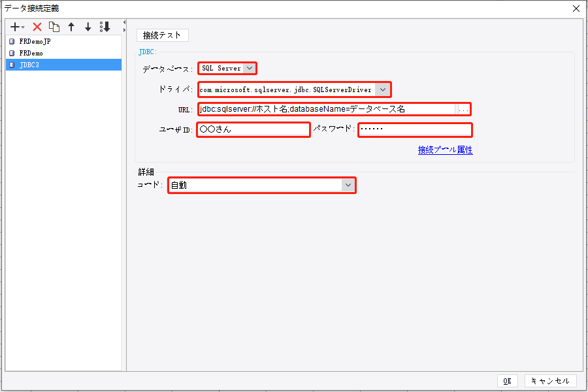Click the copy connection icon
Screen dimensions: 588x392
(x=55, y=27)
